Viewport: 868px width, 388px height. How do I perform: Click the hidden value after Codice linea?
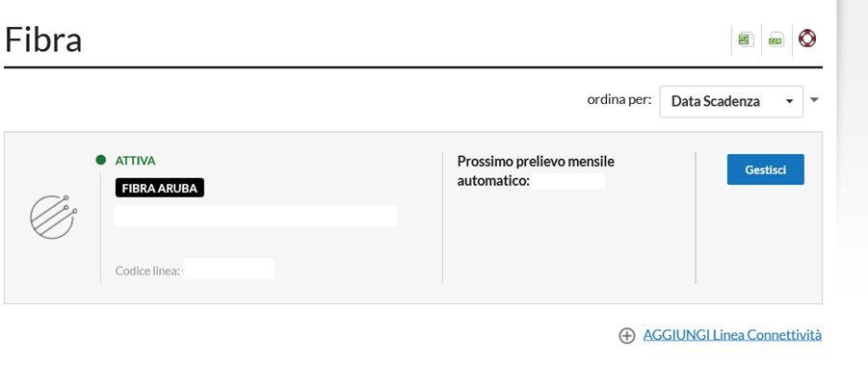point(229,270)
